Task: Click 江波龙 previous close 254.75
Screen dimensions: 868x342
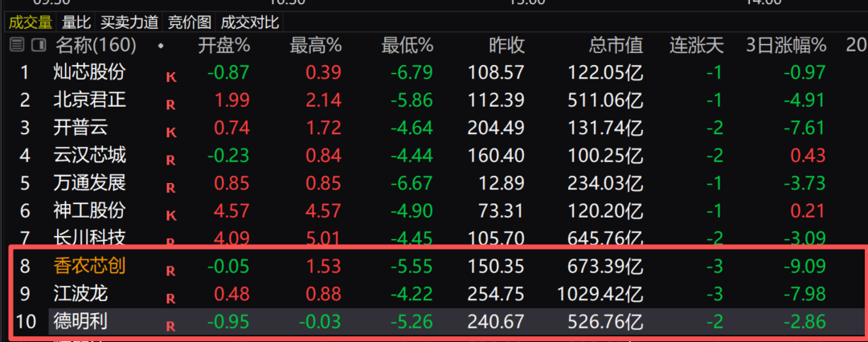Action: point(496,295)
